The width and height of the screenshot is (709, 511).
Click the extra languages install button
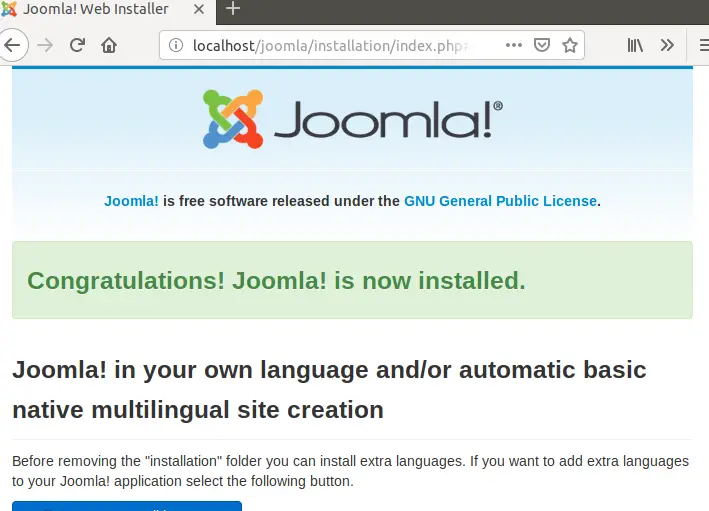coord(127,506)
